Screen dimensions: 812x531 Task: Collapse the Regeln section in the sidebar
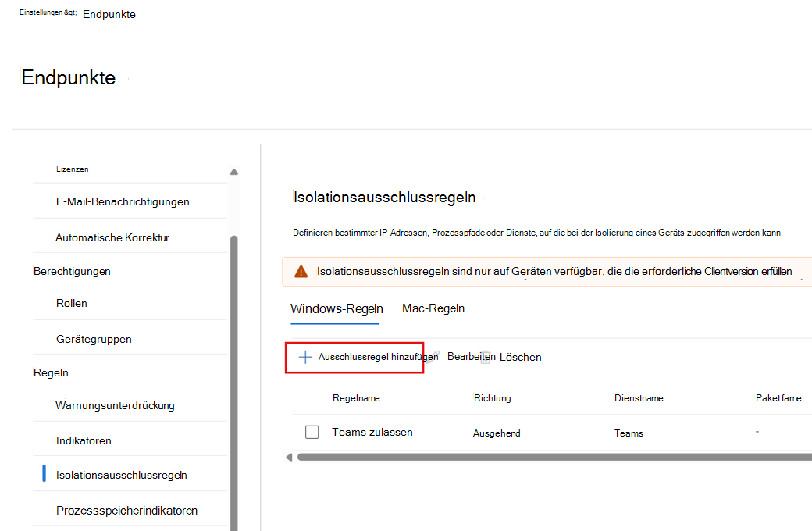tap(51, 372)
